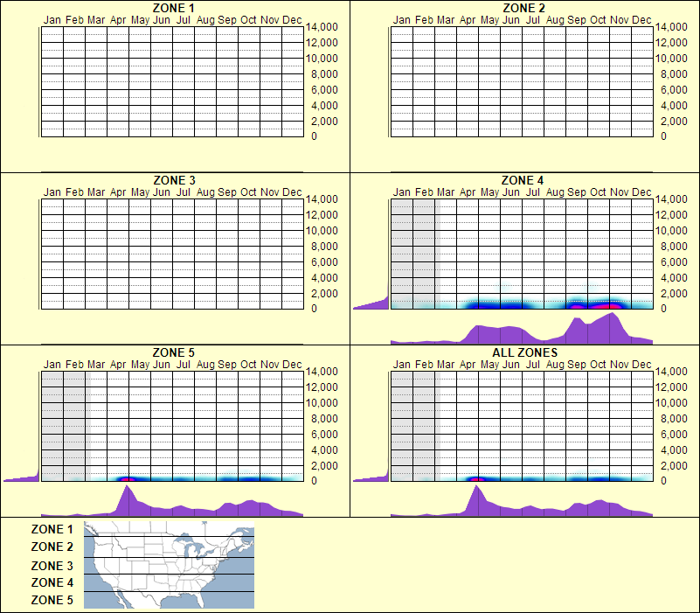The height and width of the screenshot is (613, 700).
Task: Select the Apr month label in ZONE 1
Action: [117, 19]
